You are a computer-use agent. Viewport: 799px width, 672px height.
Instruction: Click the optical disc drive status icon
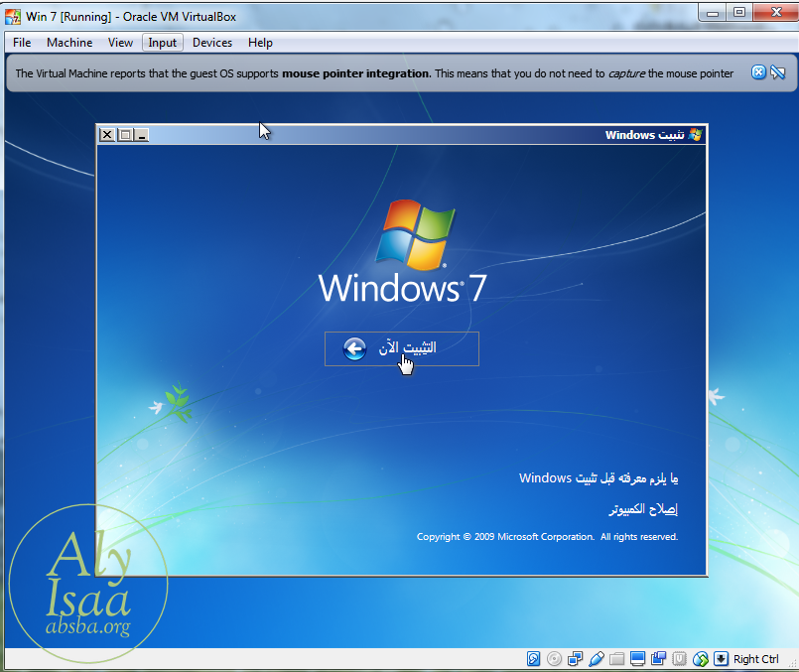(x=554, y=659)
